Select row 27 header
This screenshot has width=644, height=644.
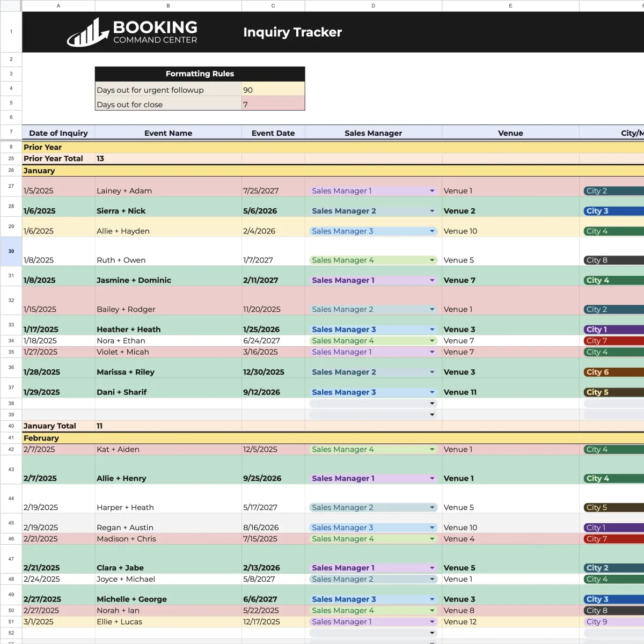(x=11, y=186)
